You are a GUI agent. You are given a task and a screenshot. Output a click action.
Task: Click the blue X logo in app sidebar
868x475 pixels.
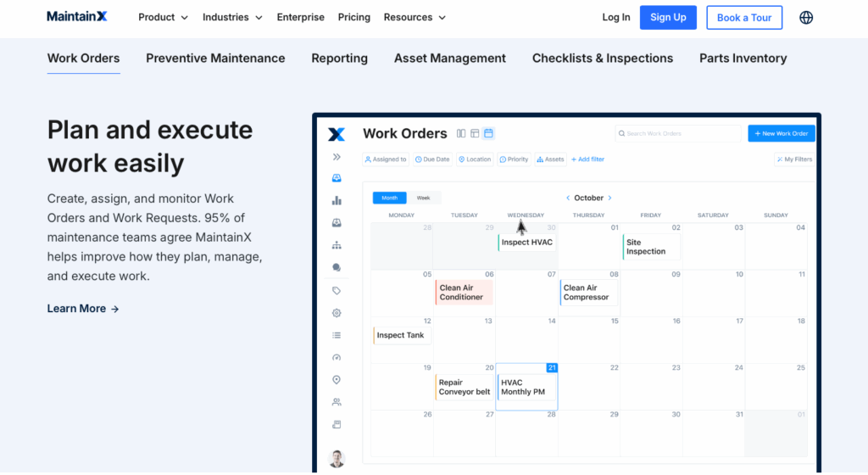coord(337,134)
